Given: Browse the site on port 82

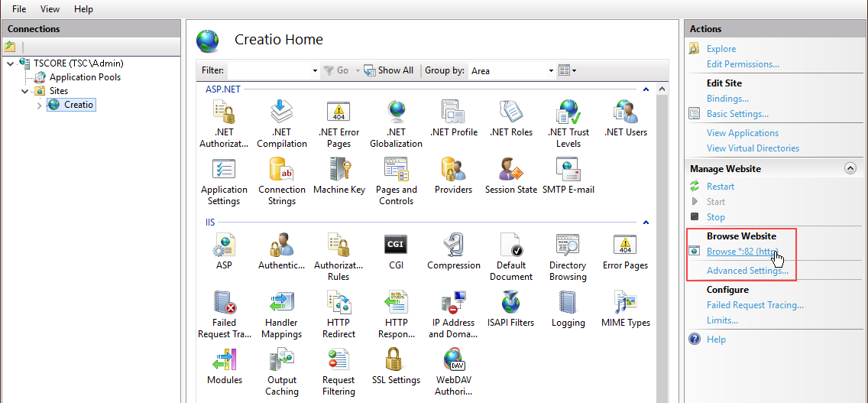Looking at the screenshot, I should (x=743, y=252).
